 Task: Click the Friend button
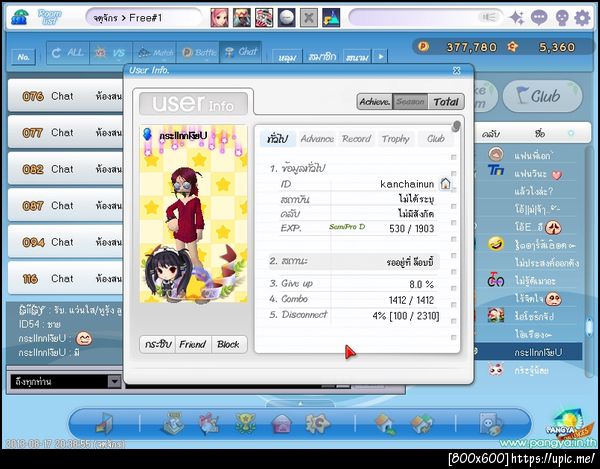click(x=193, y=344)
